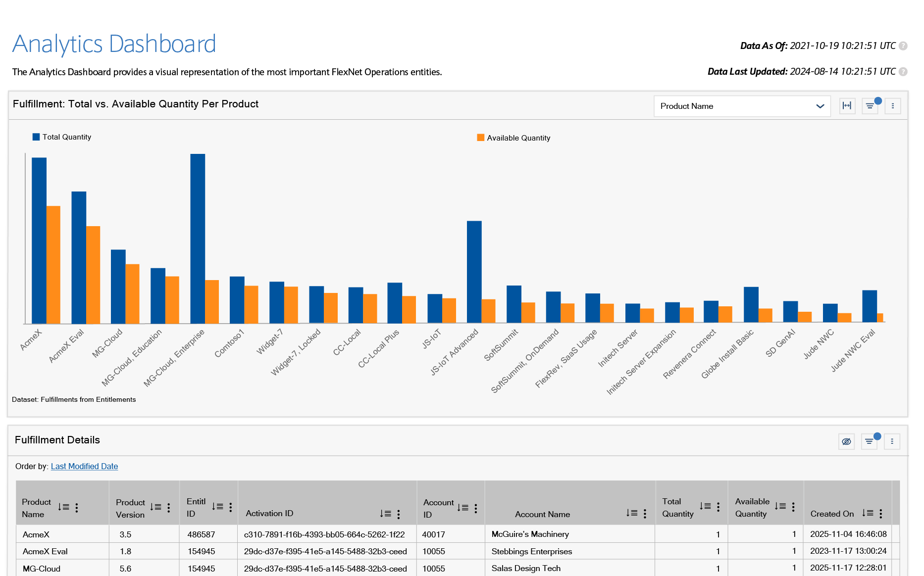Sort by Created On column
The width and height of the screenshot is (924, 576).
pos(868,513)
